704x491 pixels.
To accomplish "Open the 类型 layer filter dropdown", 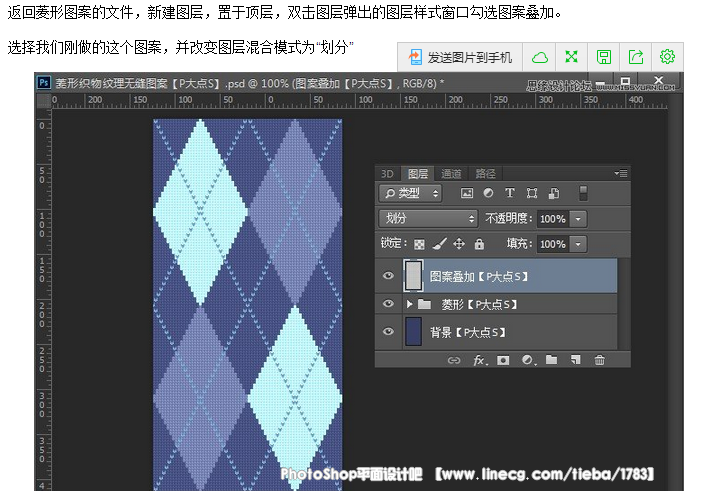I will click(410, 193).
